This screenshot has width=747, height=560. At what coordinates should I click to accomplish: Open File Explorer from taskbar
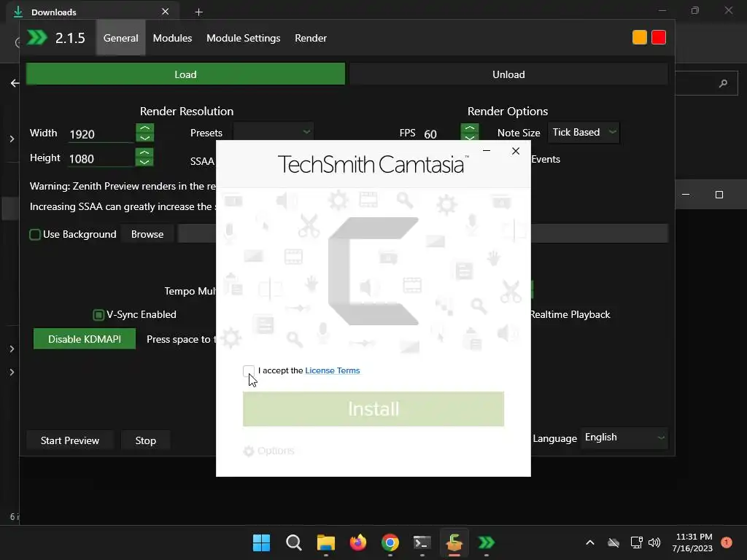[326, 542]
